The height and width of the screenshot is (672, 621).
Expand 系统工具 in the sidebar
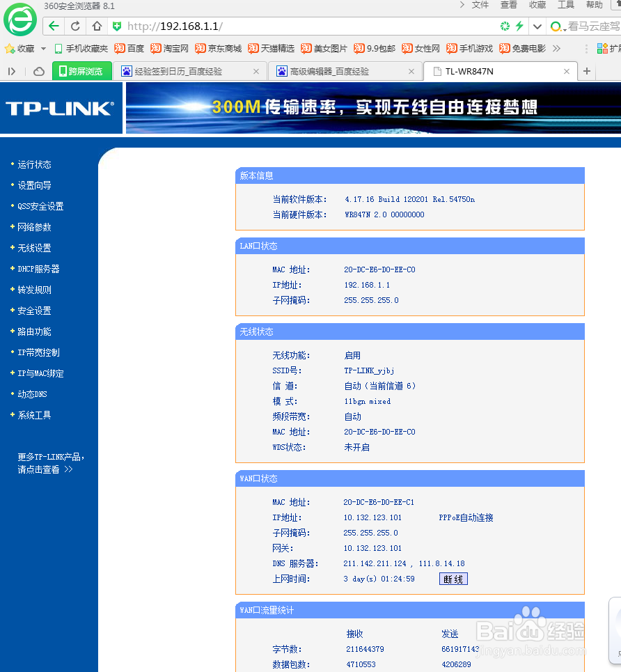click(34, 415)
